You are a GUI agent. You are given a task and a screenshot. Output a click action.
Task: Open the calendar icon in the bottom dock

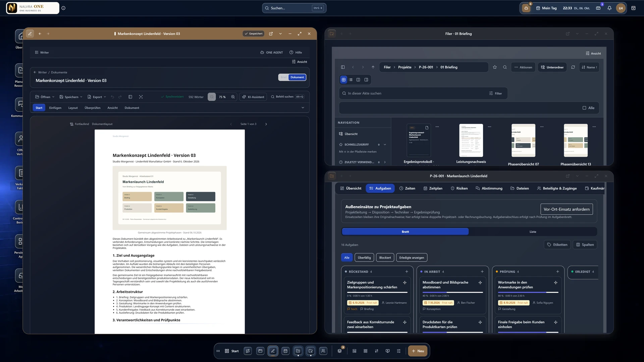pyautogui.click(x=285, y=351)
